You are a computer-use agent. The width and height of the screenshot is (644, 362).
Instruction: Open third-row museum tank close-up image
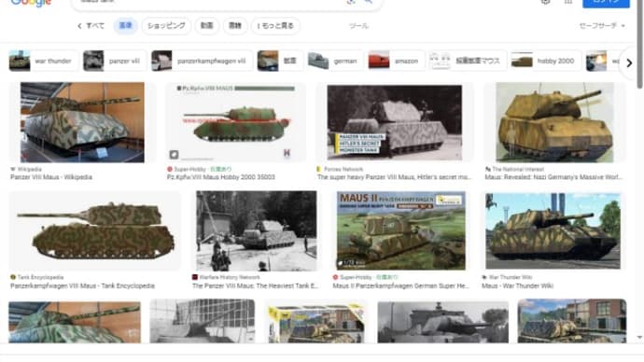pos(75,322)
